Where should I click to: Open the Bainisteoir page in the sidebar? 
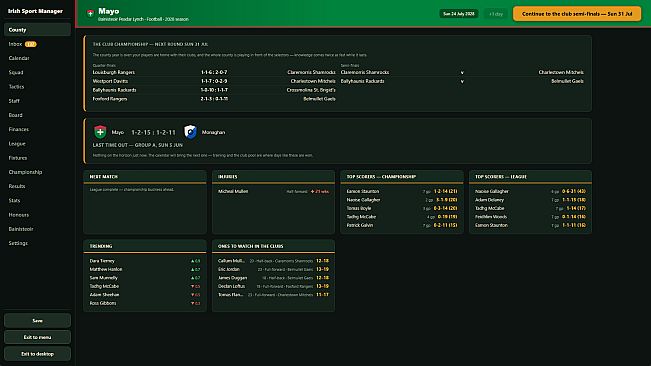pyautogui.click(x=37, y=229)
